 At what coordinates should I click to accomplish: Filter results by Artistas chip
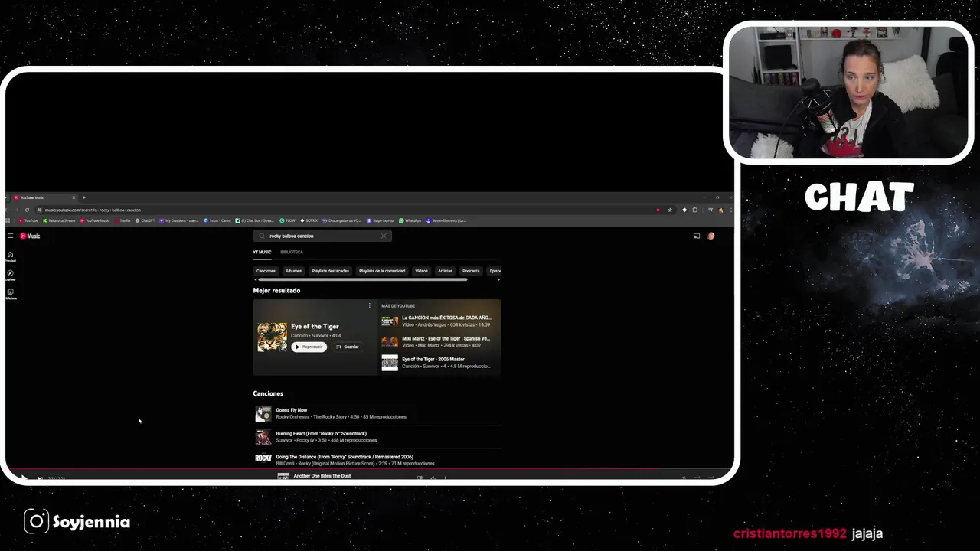point(445,271)
